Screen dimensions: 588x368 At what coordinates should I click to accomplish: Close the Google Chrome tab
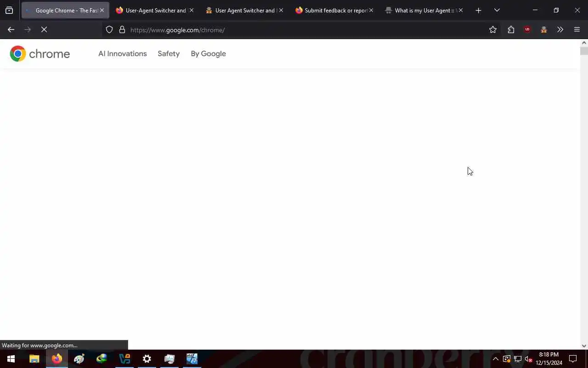tap(102, 10)
